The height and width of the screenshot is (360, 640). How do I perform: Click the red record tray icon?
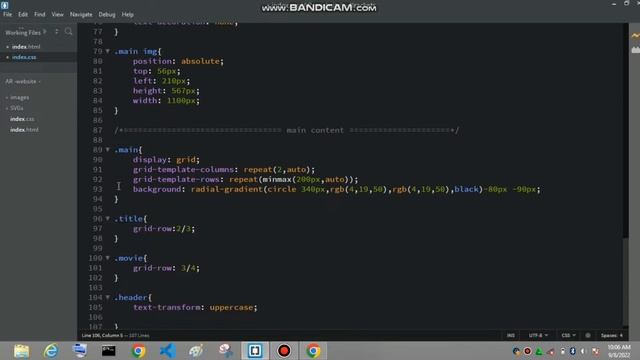click(x=527, y=351)
